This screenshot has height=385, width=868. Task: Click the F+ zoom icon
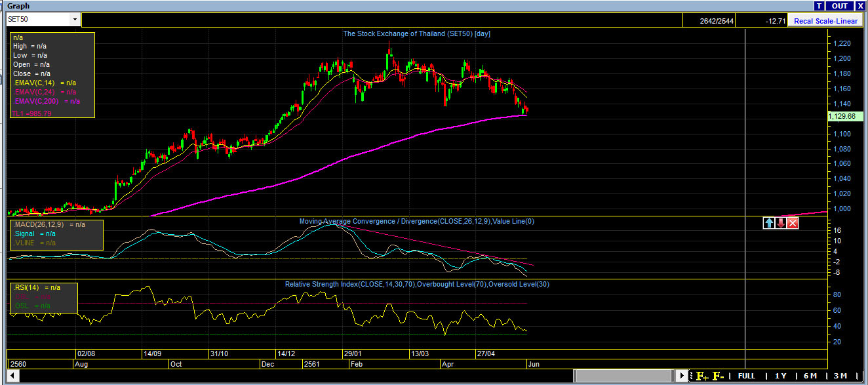[x=702, y=376]
